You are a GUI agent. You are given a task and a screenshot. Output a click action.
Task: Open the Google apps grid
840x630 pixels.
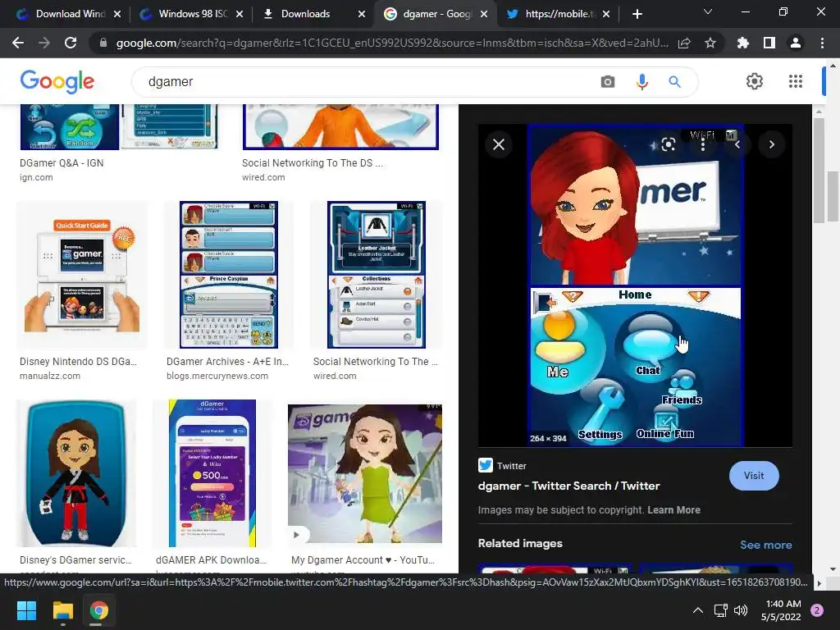(x=796, y=81)
